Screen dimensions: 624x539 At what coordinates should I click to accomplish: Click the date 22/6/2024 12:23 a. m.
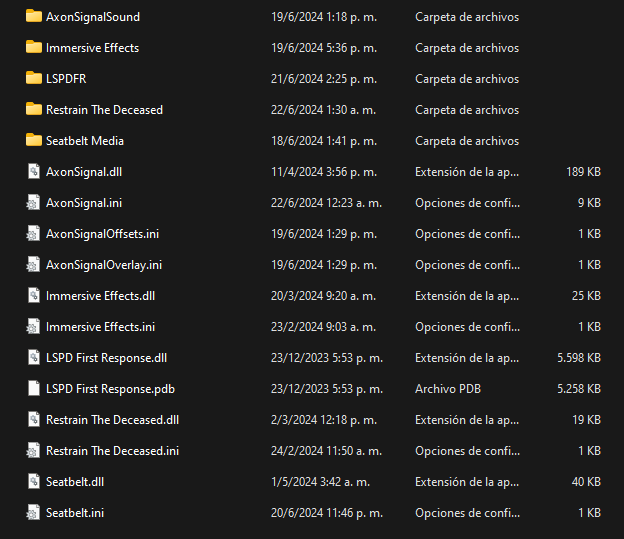pyautogui.click(x=326, y=203)
